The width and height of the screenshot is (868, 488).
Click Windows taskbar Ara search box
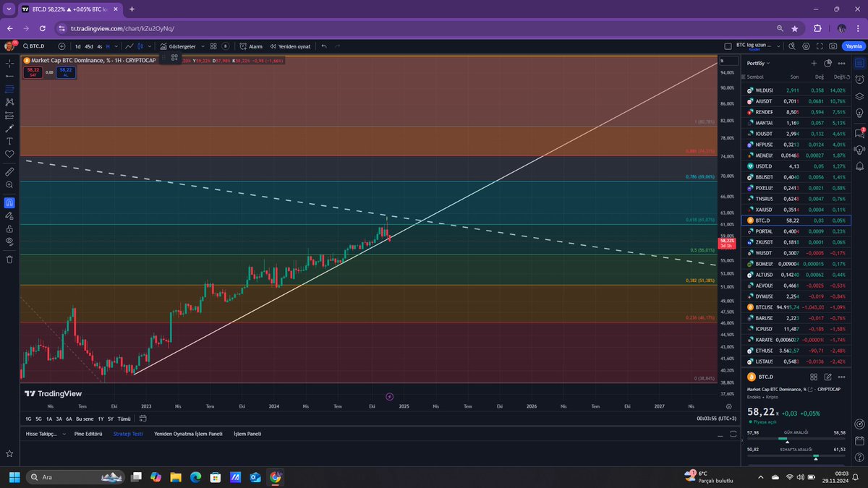pyautogui.click(x=75, y=477)
